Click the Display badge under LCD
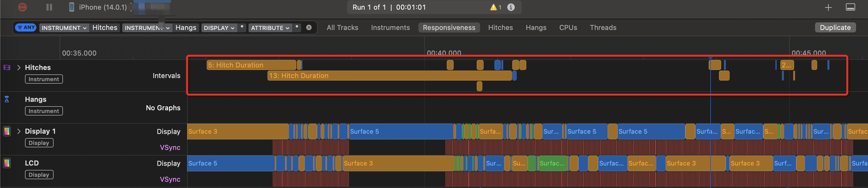The width and height of the screenshot is (868, 188). pyautogui.click(x=39, y=175)
